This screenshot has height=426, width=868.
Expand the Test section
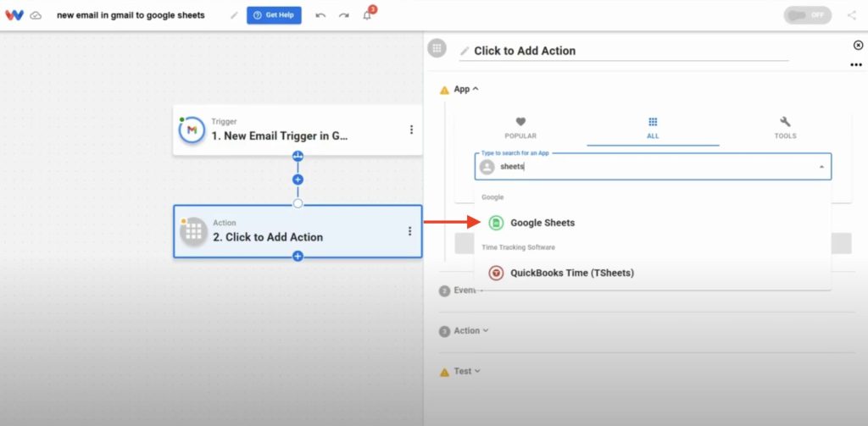coord(467,371)
